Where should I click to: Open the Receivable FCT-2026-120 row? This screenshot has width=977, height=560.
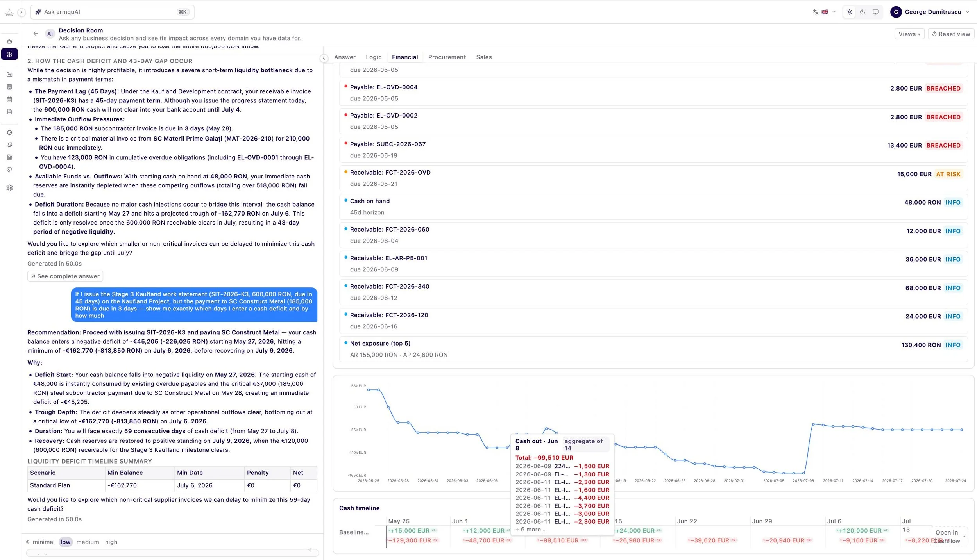[654, 321]
